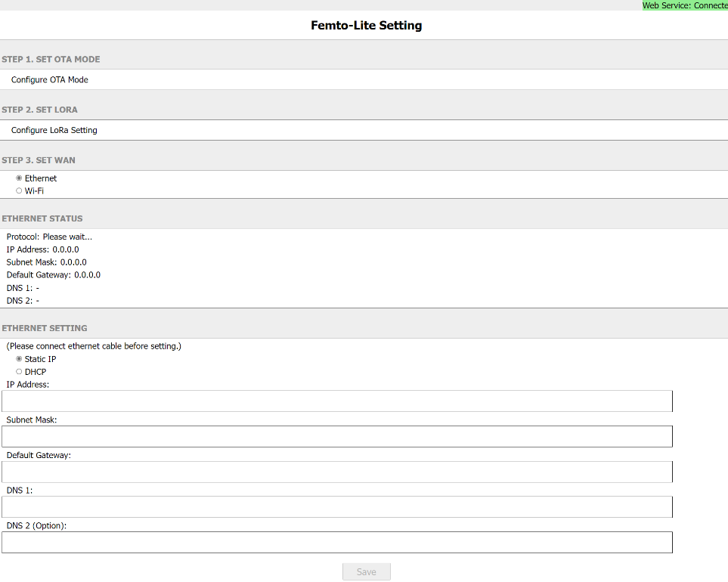
Task: Click the STEP 2. SET LORA heading
Action: (x=40, y=110)
